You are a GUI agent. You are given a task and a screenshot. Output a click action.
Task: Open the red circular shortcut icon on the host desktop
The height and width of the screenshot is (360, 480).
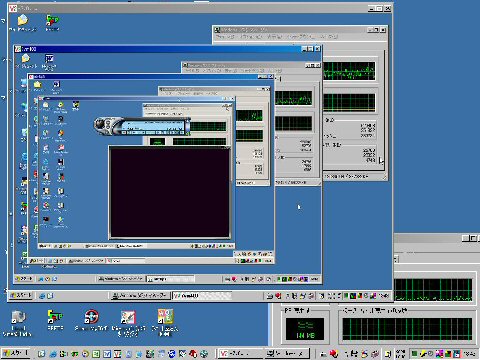tap(91, 317)
